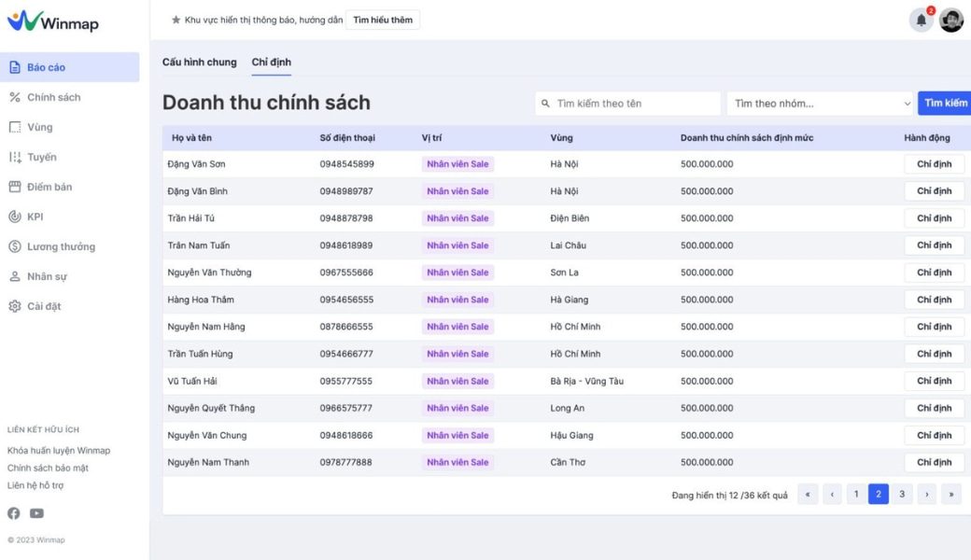Click phone number 0954666777
Screen dimensions: 971x560
pos(346,354)
